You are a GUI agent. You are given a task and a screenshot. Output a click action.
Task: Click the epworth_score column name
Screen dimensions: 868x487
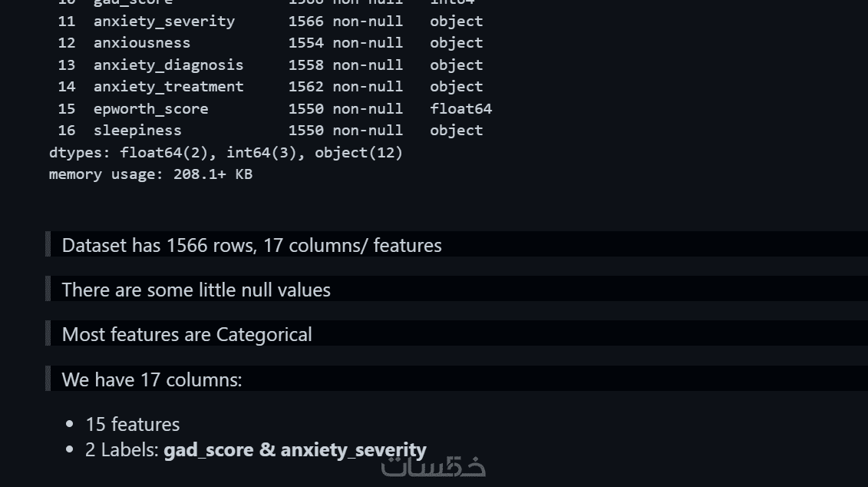tap(150, 109)
